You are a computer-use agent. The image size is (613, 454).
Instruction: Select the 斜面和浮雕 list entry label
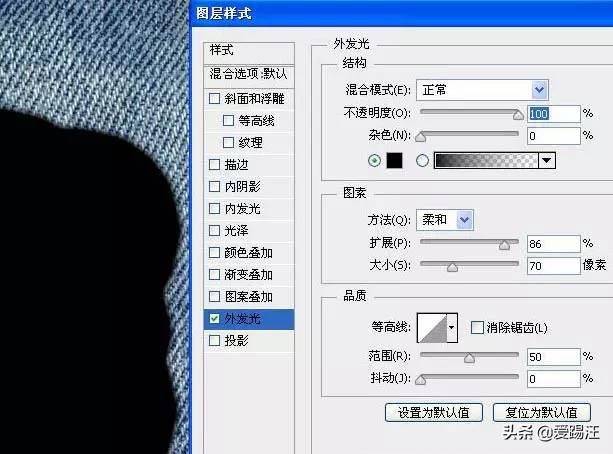coord(255,98)
